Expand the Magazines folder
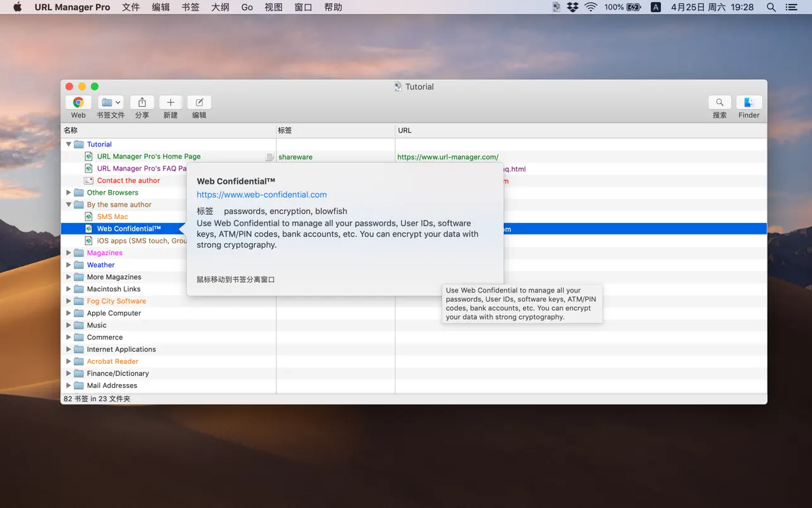This screenshot has width=812, height=508. pos(69,253)
